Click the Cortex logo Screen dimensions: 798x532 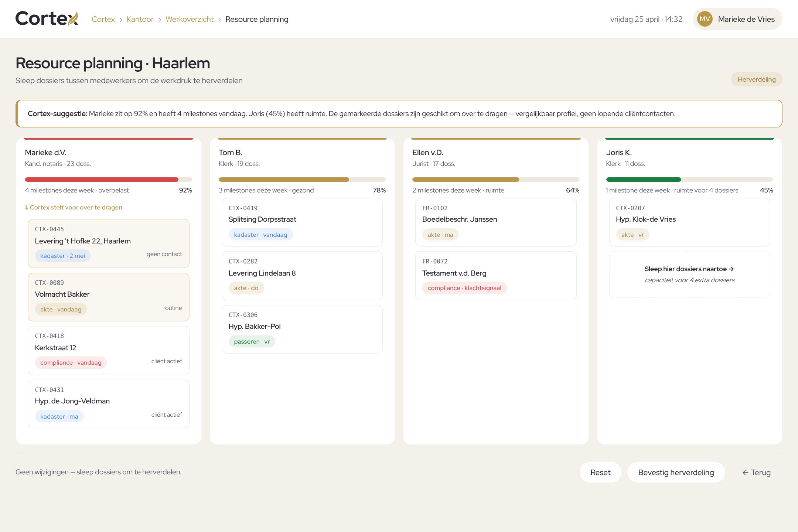tap(47, 19)
